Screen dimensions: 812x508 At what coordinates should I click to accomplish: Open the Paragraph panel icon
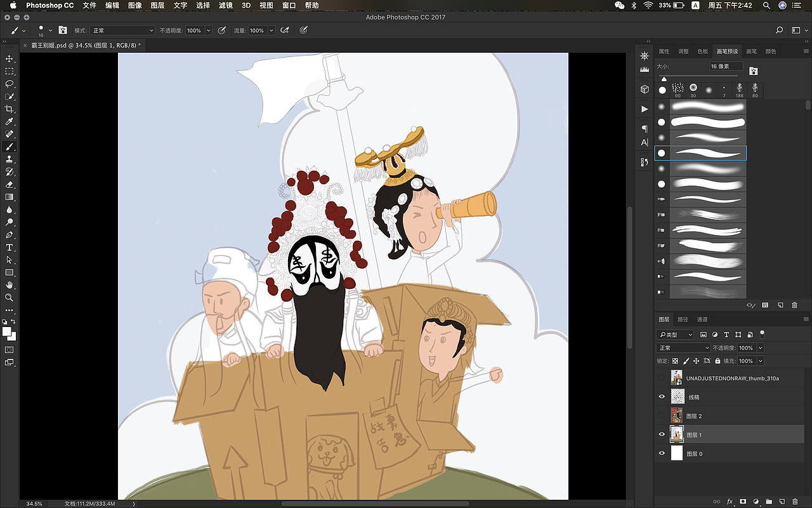645,129
